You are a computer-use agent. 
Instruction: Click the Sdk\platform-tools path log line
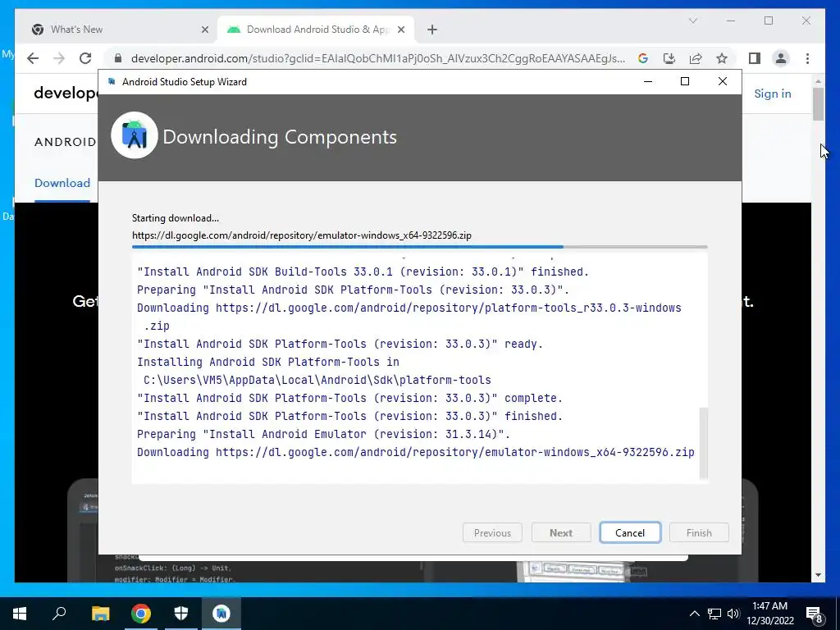[x=317, y=380]
